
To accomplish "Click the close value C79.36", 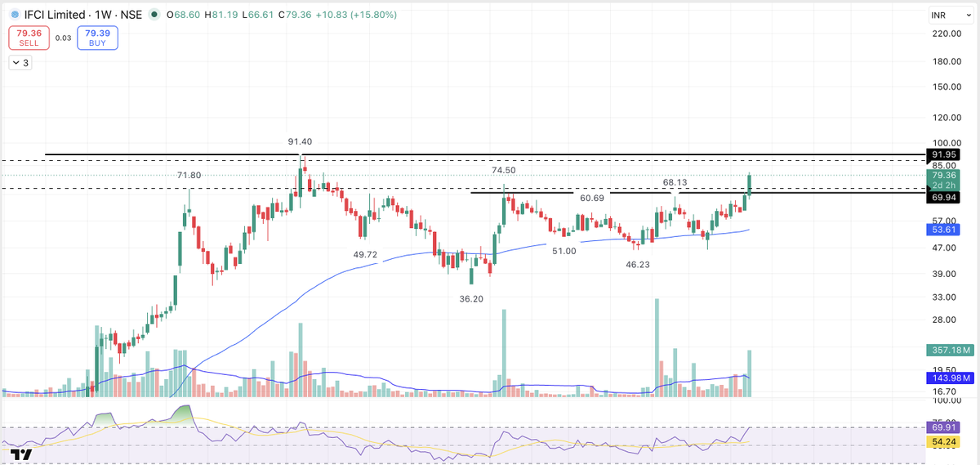I will point(294,16).
